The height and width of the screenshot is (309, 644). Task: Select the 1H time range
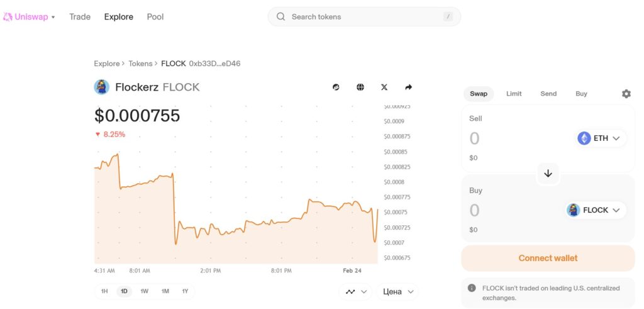pos(104,291)
